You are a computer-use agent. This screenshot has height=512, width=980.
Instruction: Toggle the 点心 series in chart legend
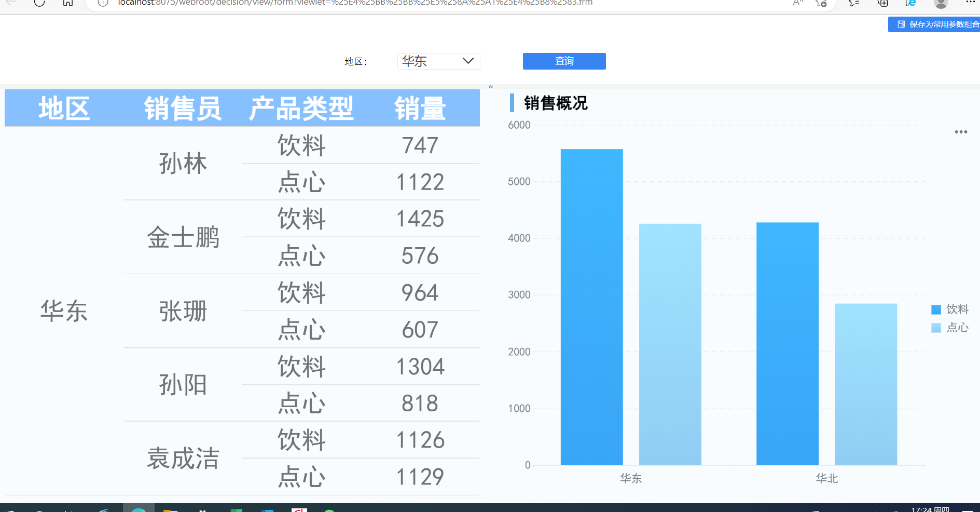[950, 328]
